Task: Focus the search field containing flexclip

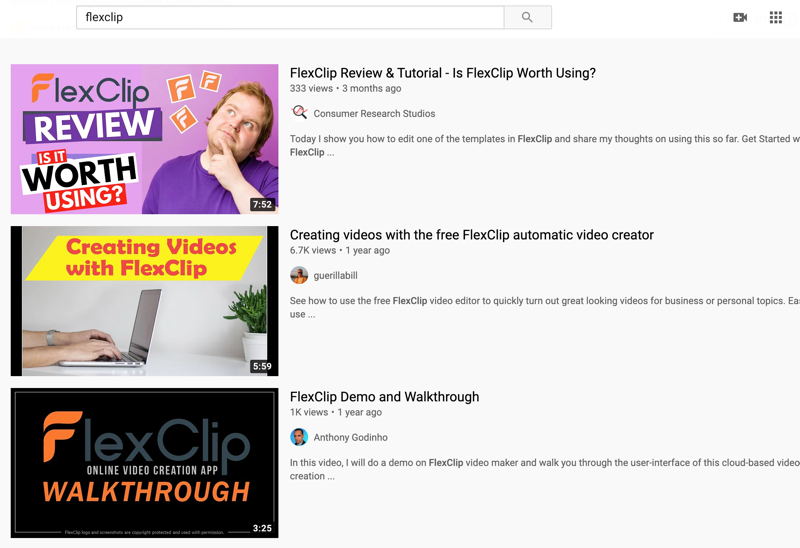Action: coord(290,17)
